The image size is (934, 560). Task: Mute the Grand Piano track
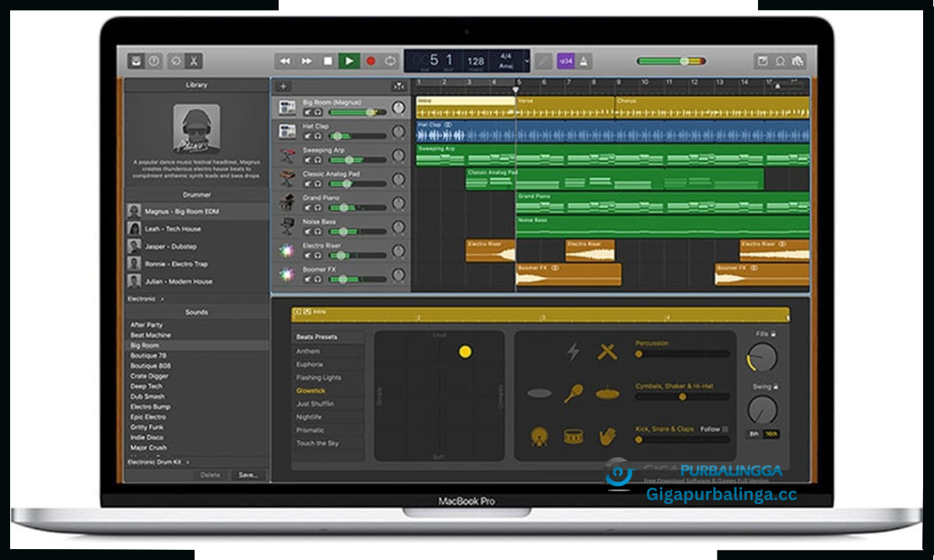click(x=307, y=208)
